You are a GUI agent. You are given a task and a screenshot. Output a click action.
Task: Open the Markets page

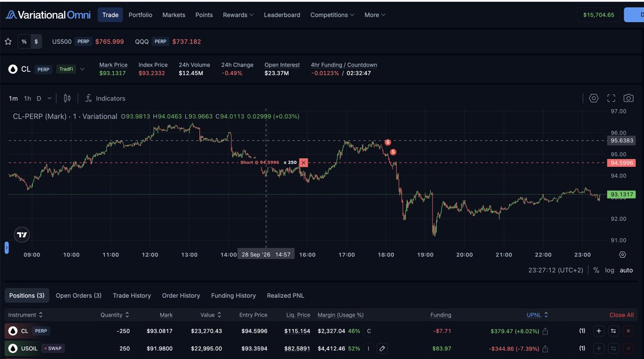pyautogui.click(x=174, y=15)
